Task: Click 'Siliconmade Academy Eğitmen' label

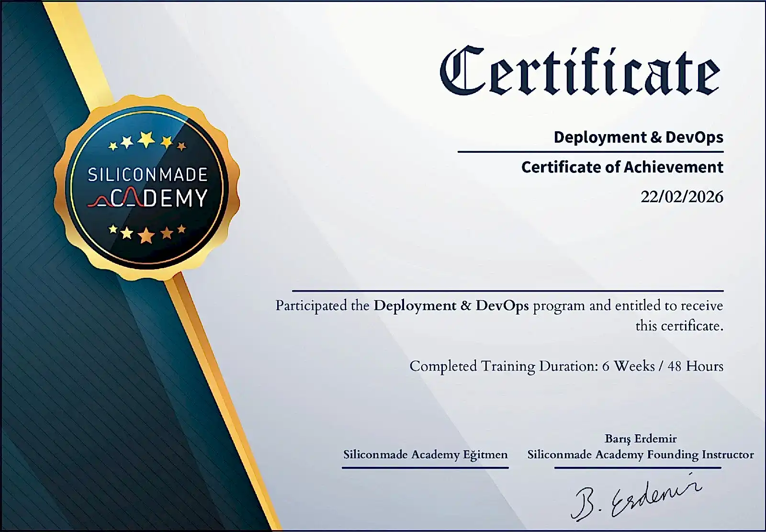Action: (x=425, y=454)
